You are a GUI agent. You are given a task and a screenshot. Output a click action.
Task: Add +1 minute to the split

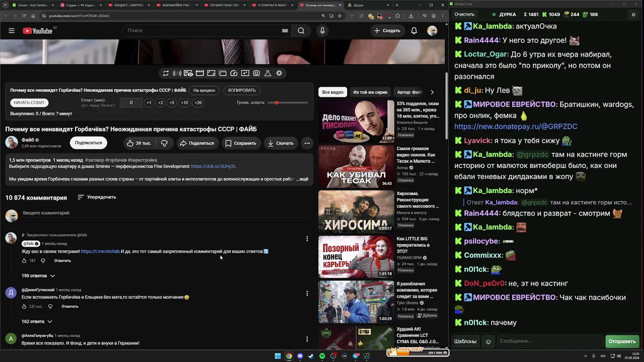coord(149,103)
